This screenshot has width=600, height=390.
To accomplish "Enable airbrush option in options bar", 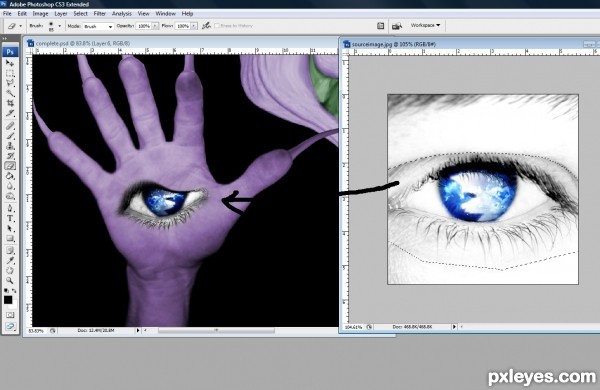I will click(206, 26).
